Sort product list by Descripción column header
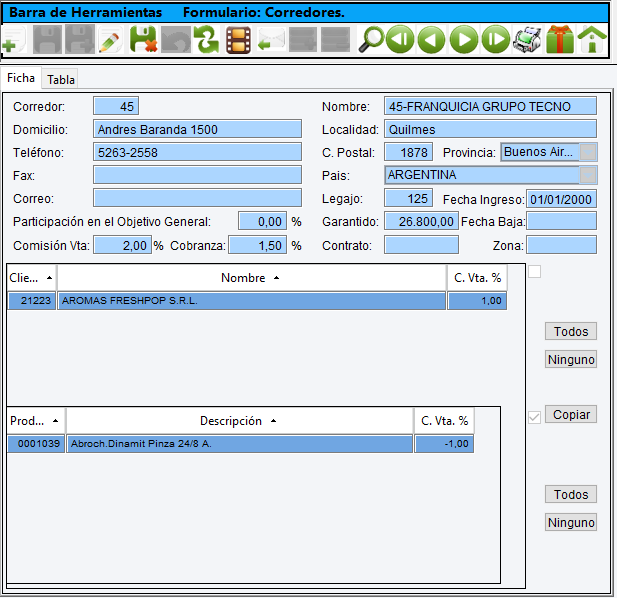 (x=239, y=421)
